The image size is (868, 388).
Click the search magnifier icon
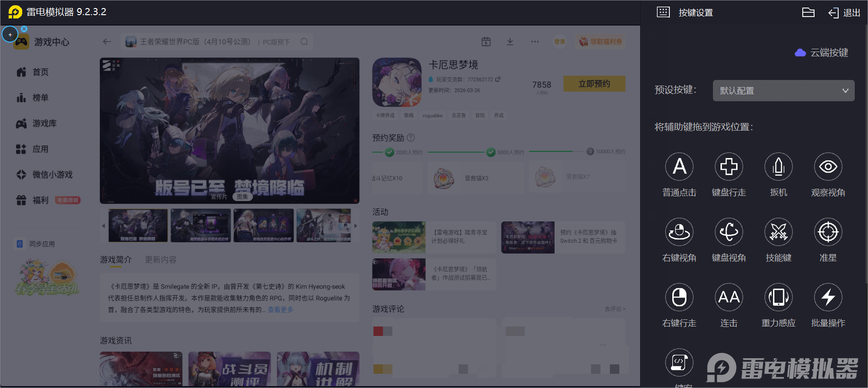click(304, 42)
